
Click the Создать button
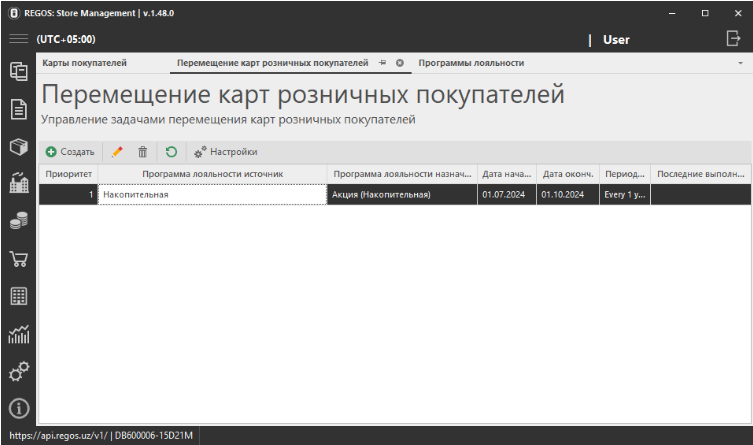point(70,152)
